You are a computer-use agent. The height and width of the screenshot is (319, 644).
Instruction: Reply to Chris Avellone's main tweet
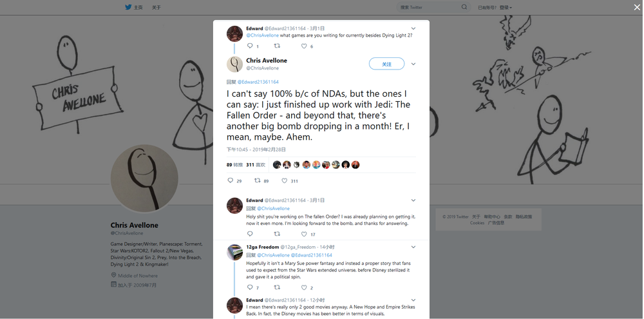tap(231, 181)
